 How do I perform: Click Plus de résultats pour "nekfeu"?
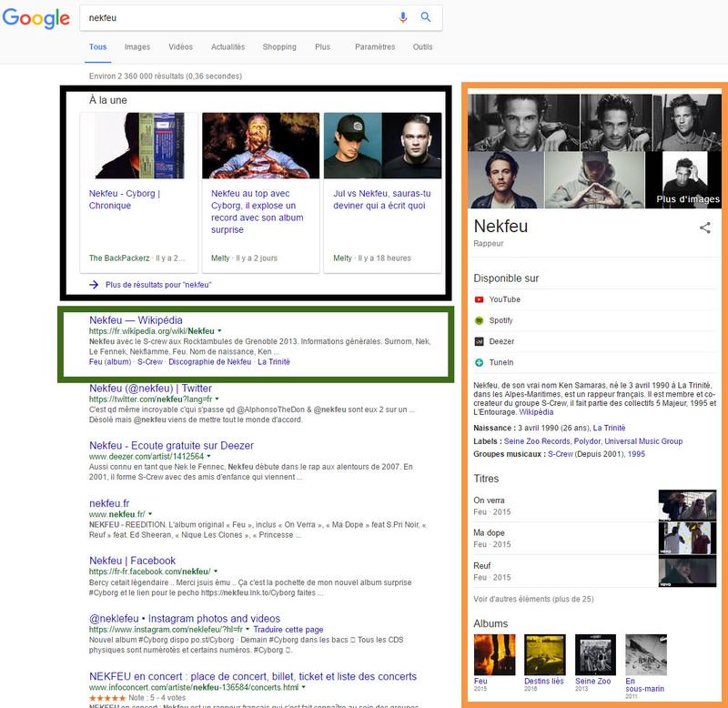pos(158,285)
